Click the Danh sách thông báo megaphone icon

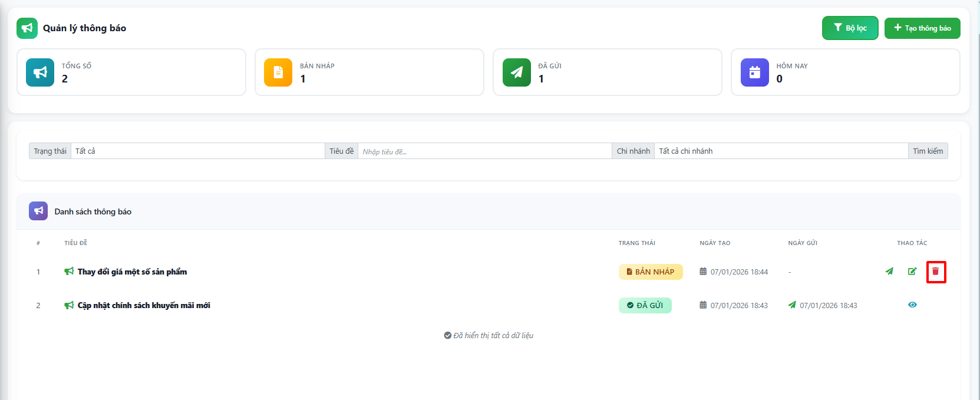tap(38, 211)
